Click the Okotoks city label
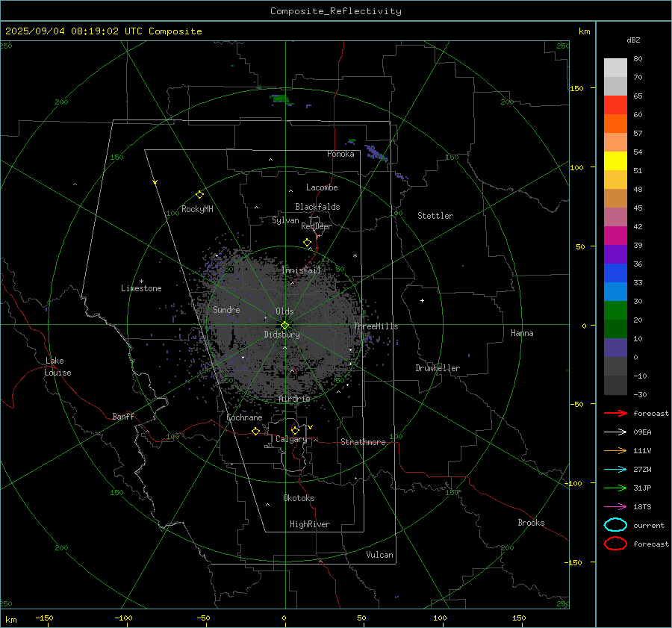This screenshot has width=672, height=628. point(299,498)
